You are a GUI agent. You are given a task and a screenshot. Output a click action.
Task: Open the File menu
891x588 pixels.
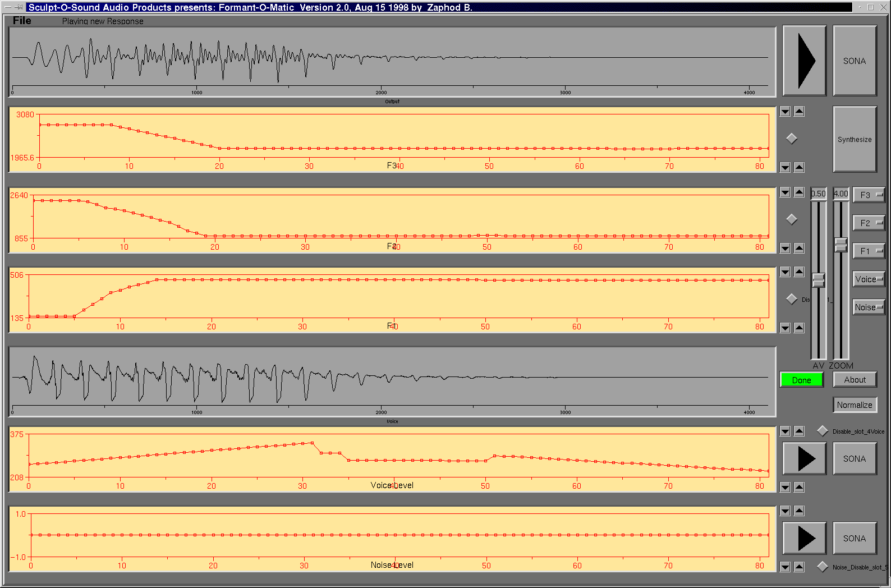[x=22, y=21]
